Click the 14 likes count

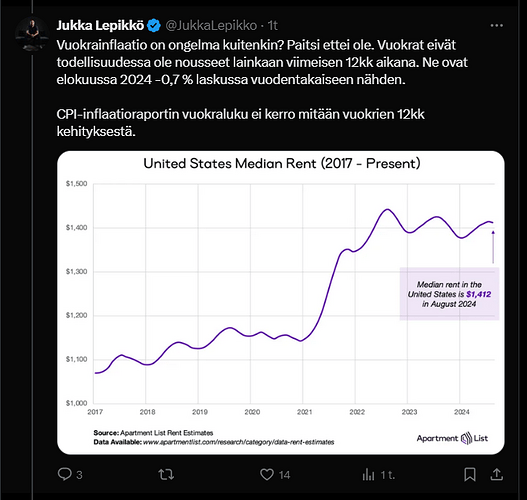click(x=284, y=475)
